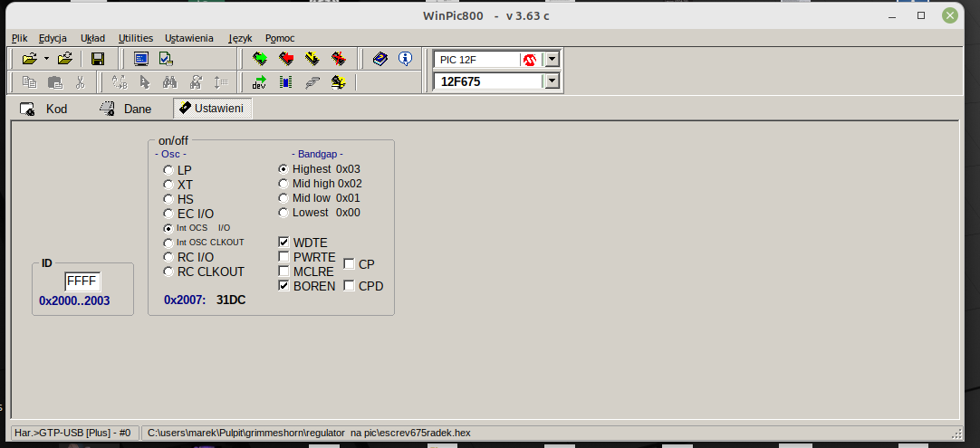Select Bandgap Mid low 0x01
Viewport: 980px width, 448px height.
pos(283,198)
